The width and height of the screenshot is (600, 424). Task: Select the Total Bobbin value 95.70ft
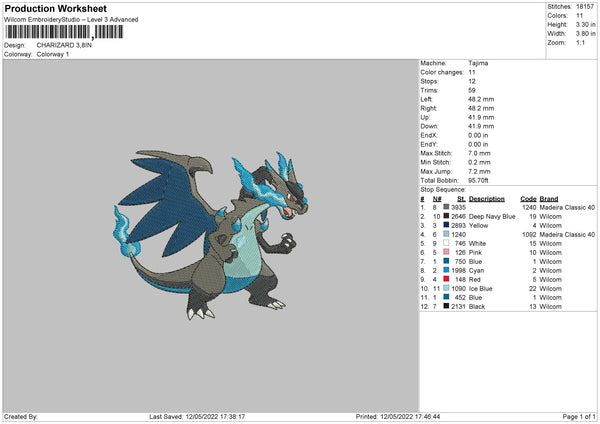click(478, 180)
